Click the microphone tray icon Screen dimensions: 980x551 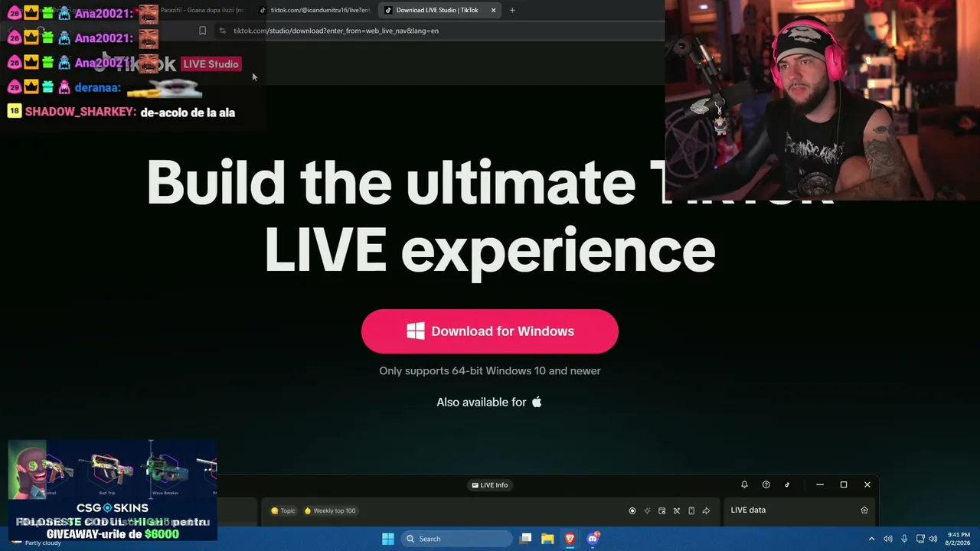[904, 539]
